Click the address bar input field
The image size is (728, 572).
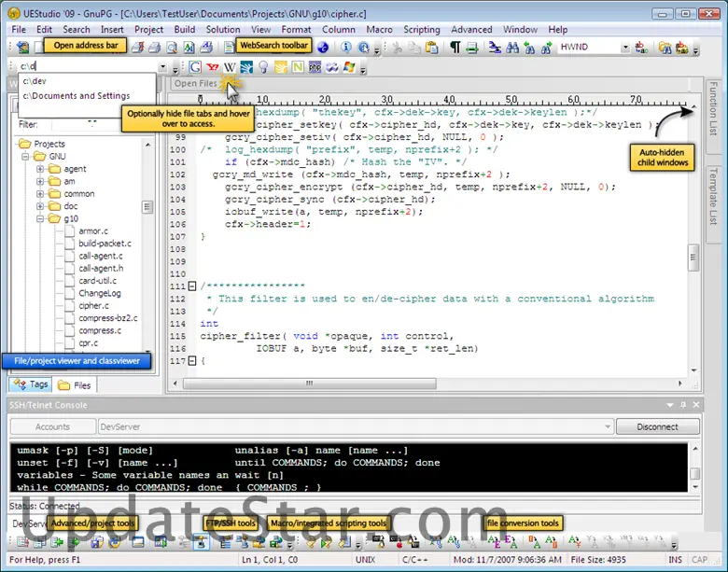(x=89, y=66)
